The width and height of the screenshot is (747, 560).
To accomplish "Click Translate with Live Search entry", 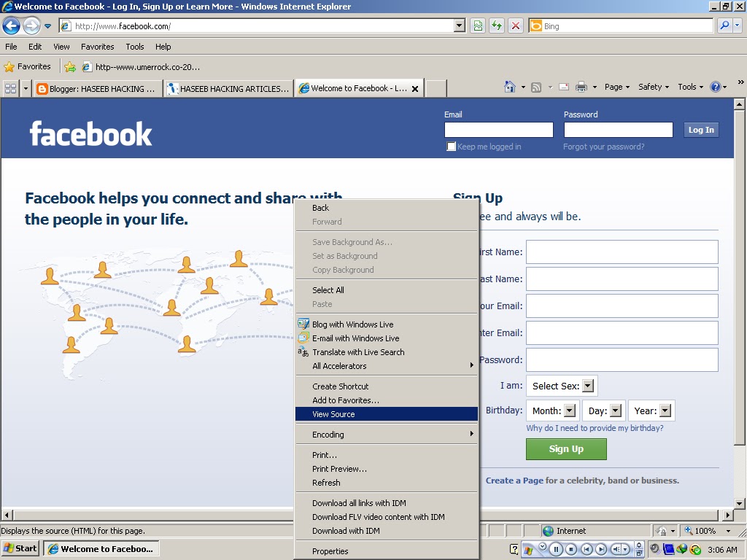I will tap(387, 352).
